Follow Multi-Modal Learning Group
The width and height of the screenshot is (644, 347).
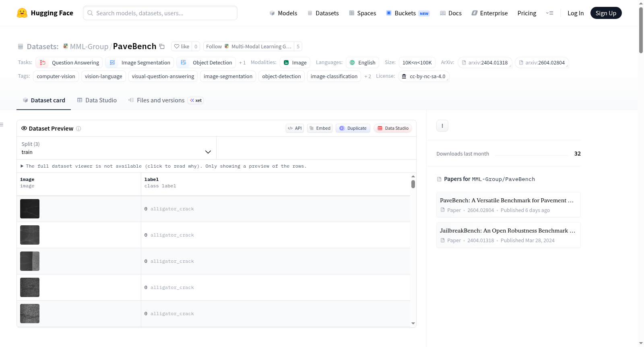click(249, 46)
